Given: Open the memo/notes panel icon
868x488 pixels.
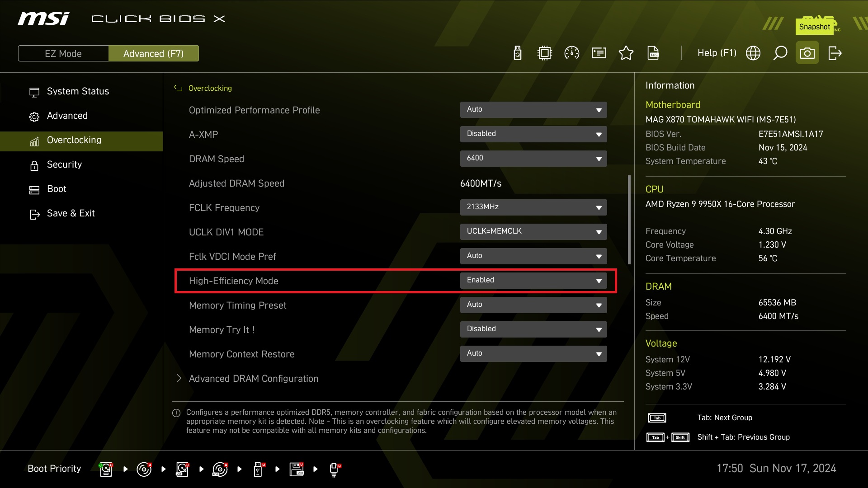Looking at the screenshot, I should [x=599, y=53].
